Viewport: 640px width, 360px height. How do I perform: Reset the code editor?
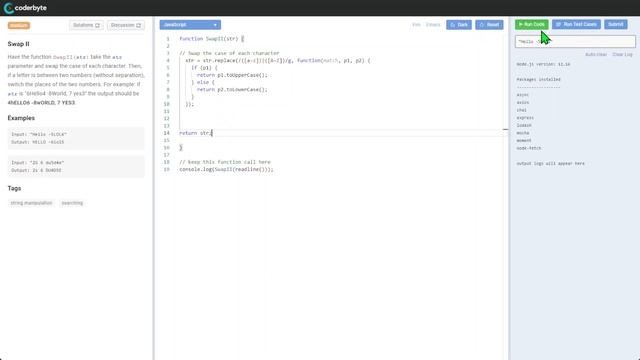489,25
